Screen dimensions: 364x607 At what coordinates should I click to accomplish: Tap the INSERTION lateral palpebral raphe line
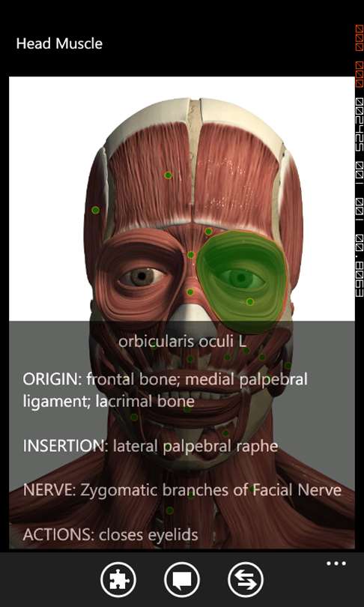151,446
